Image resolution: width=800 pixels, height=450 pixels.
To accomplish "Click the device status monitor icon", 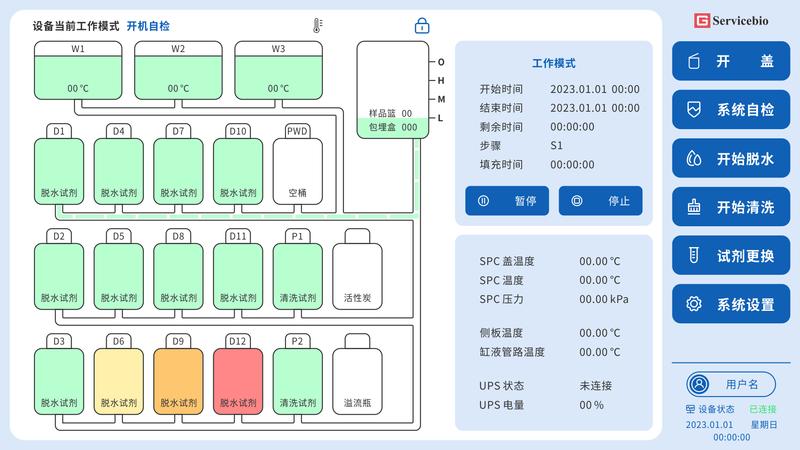I will pyautogui.click(x=690, y=409).
